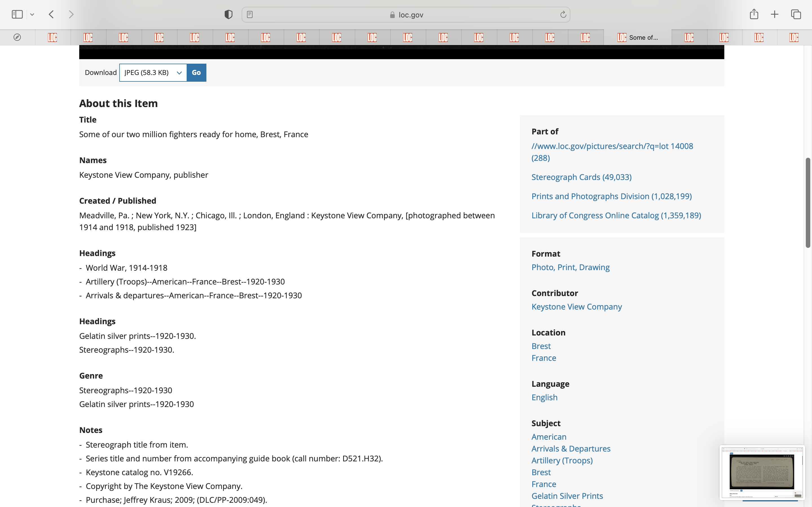Switch to the 'Some of...' tab
This screenshot has width=812, height=507.
click(637, 37)
